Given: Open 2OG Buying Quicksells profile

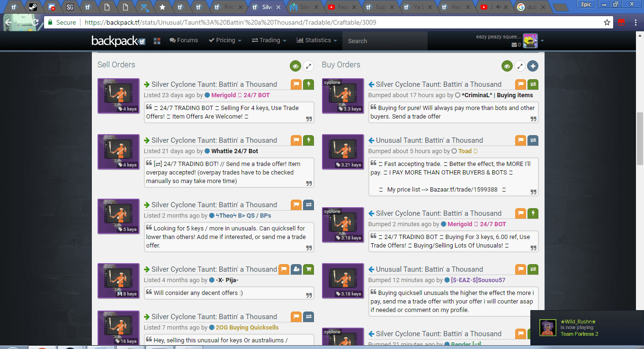Looking at the screenshot, I should click(x=247, y=328).
